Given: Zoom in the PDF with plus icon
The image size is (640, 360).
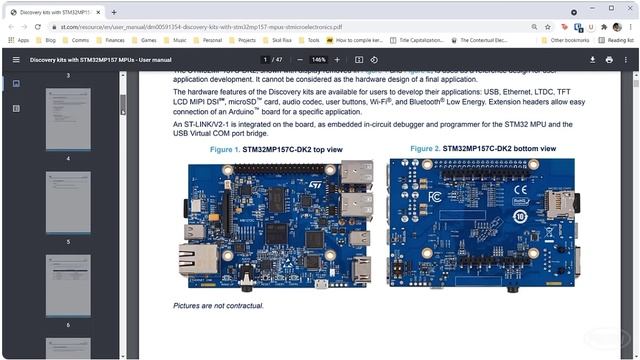Looking at the screenshot, I should [337, 60].
